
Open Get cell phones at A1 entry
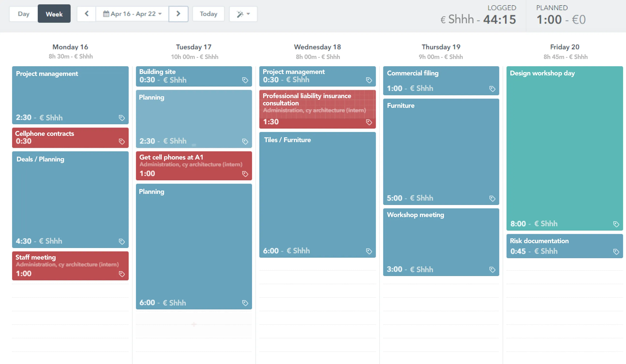coord(194,165)
